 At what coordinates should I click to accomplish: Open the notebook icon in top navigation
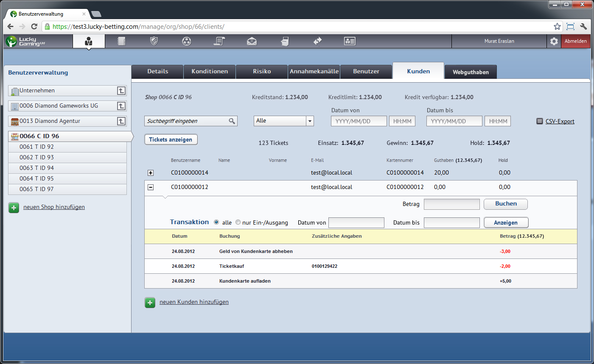(x=121, y=41)
